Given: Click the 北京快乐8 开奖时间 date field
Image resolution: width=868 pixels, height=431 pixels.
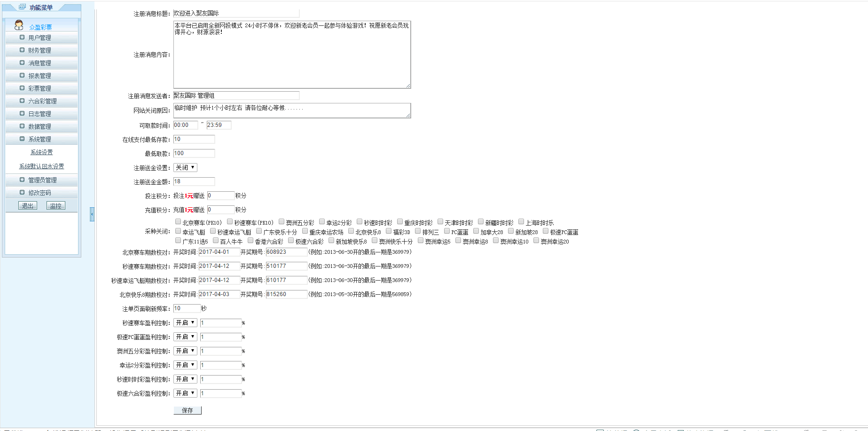Looking at the screenshot, I should (219, 294).
